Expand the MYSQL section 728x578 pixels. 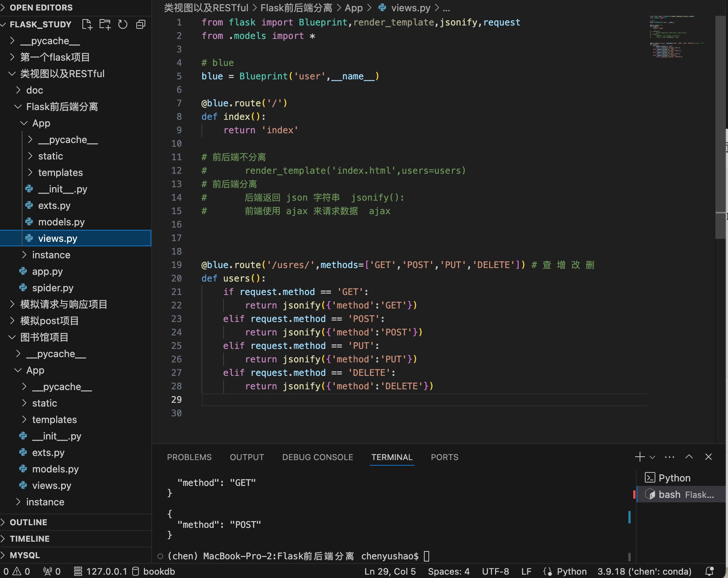pyautogui.click(x=76, y=555)
